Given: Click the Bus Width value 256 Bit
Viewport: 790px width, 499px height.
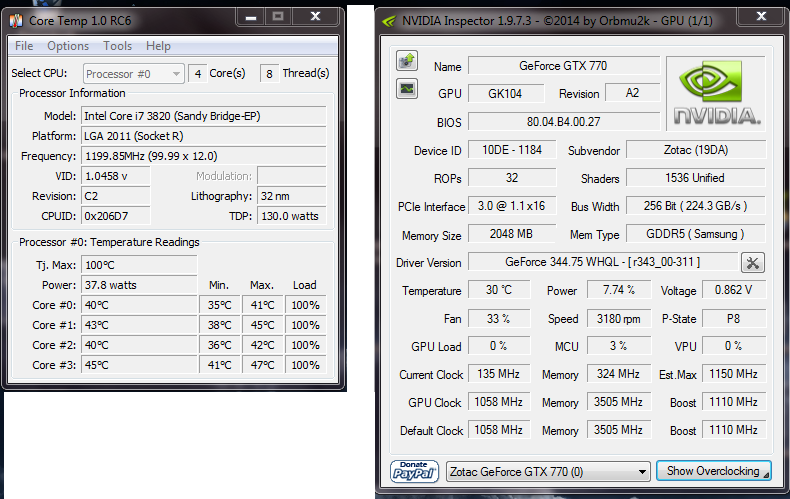Looking at the screenshot, I should coord(696,206).
